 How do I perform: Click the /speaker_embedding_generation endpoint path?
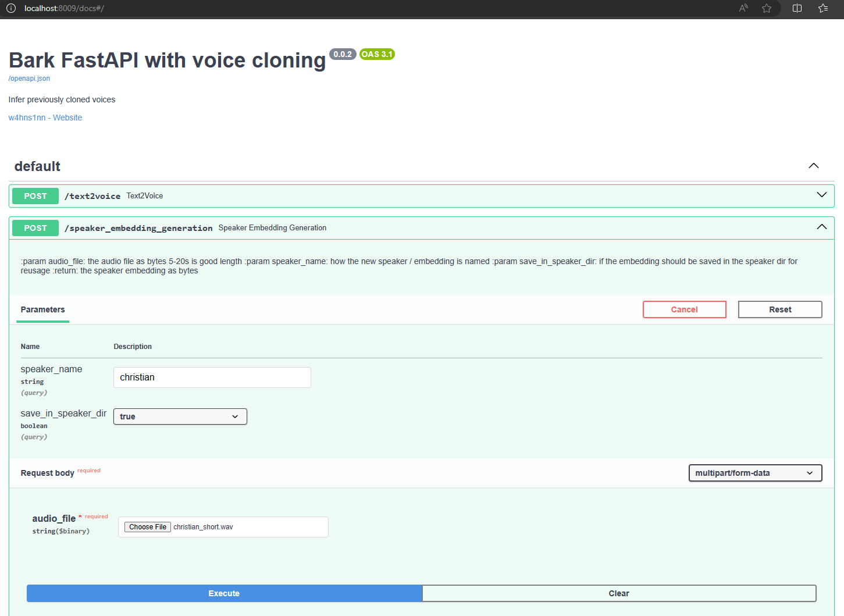pos(138,228)
